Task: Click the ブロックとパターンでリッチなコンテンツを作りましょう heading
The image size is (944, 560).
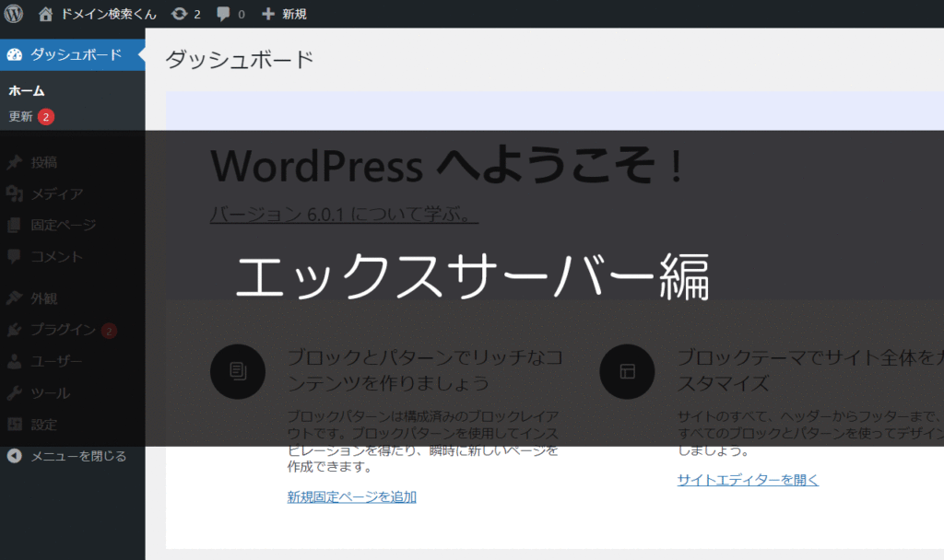Action: [x=425, y=370]
